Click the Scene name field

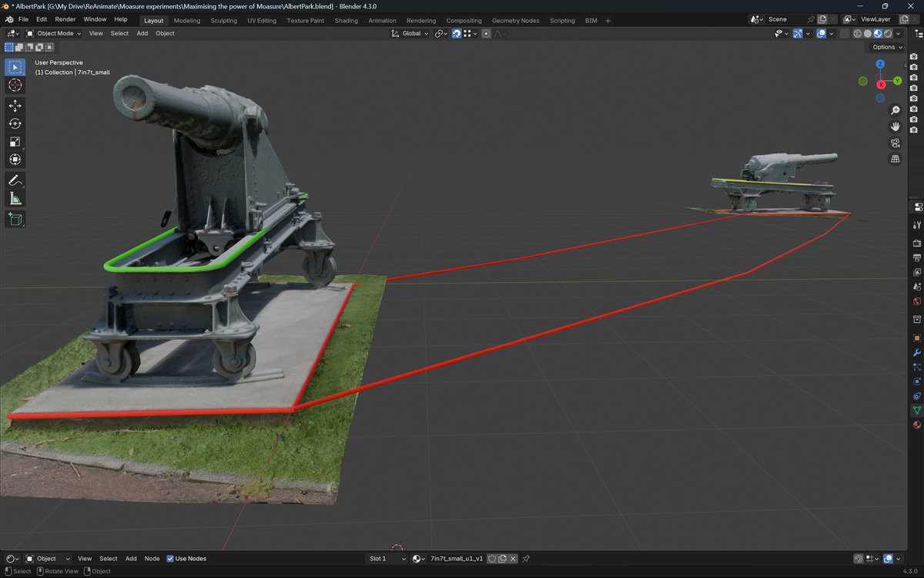tap(785, 19)
